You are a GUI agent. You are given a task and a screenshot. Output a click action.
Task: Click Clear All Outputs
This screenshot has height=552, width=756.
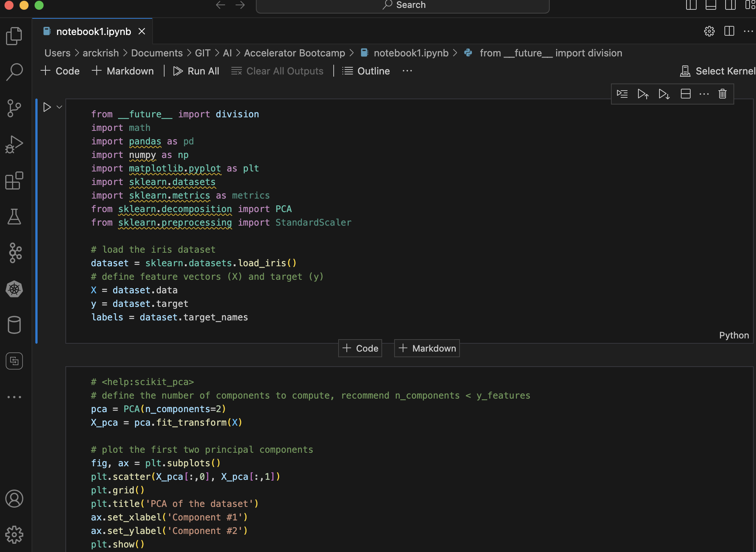[277, 71]
